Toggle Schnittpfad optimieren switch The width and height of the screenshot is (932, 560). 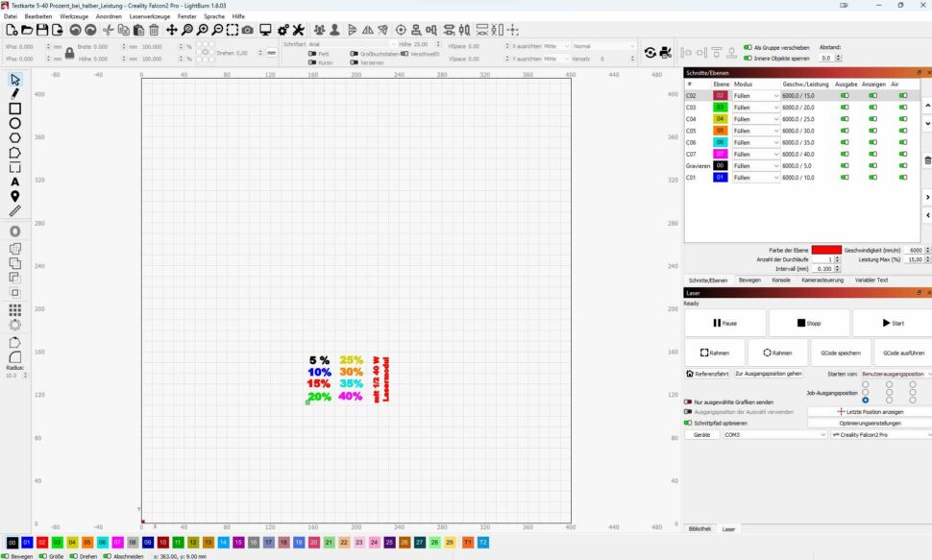coord(688,423)
